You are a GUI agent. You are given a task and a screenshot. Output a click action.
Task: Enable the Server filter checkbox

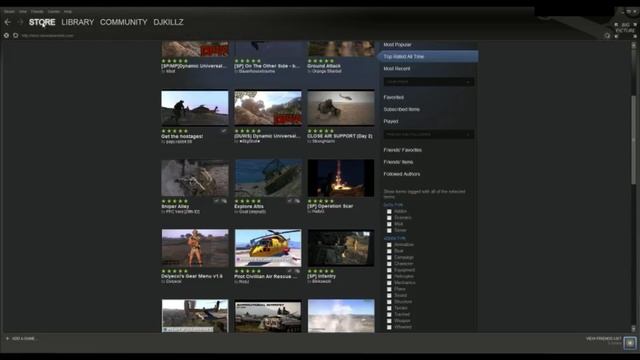click(x=389, y=230)
